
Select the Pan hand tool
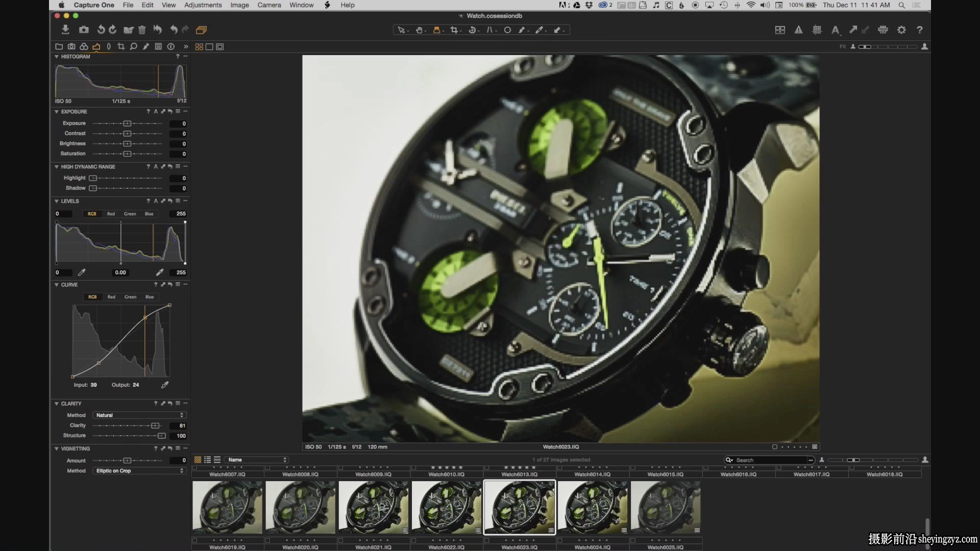[420, 30]
